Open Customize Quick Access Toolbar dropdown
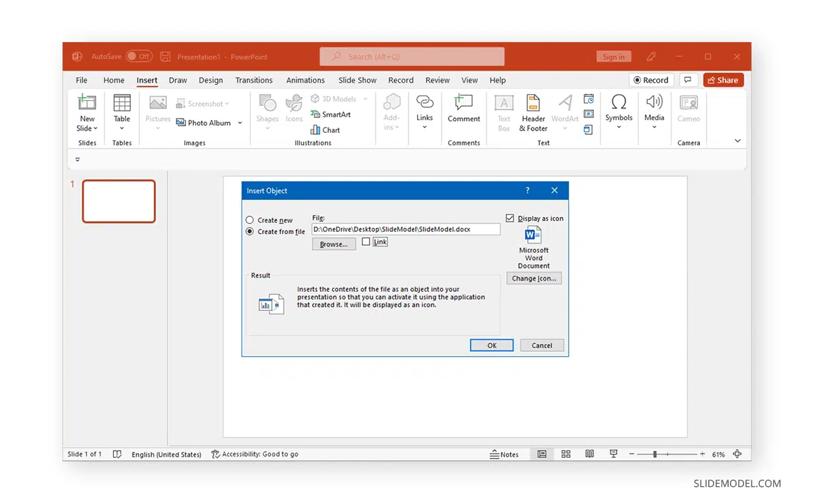The height and width of the screenshot is (504, 814). click(x=77, y=160)
